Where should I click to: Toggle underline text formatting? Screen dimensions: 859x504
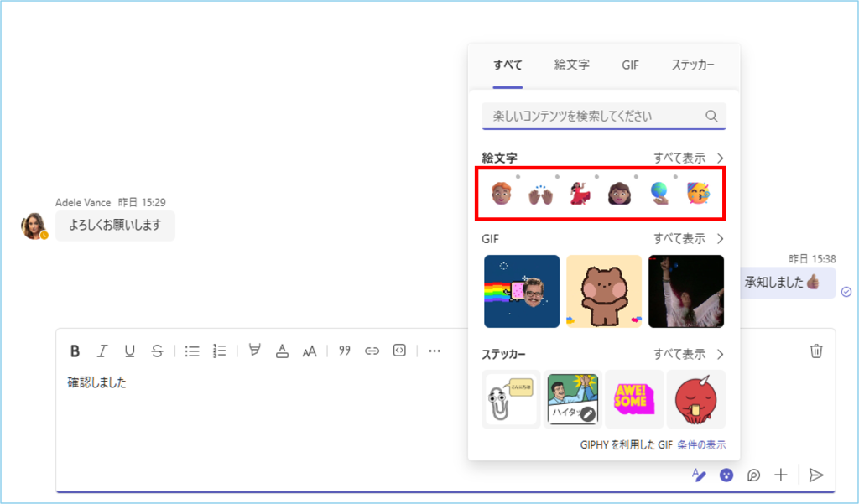[129, 351]
